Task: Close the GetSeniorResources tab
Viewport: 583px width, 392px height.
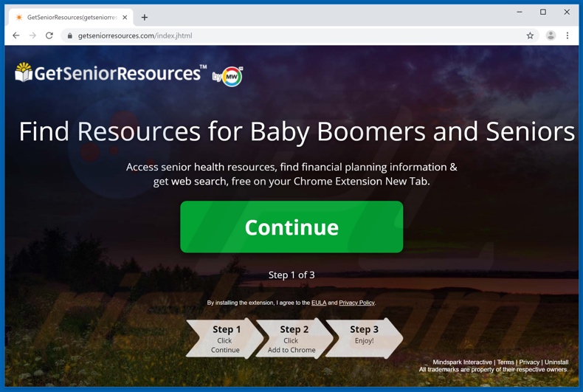Action: tap(125, 17)
